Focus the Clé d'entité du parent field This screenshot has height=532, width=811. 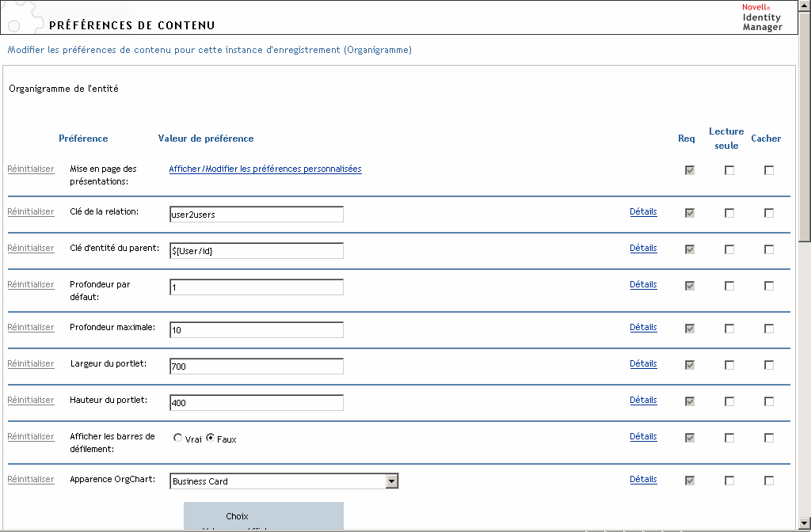(257, 251)
